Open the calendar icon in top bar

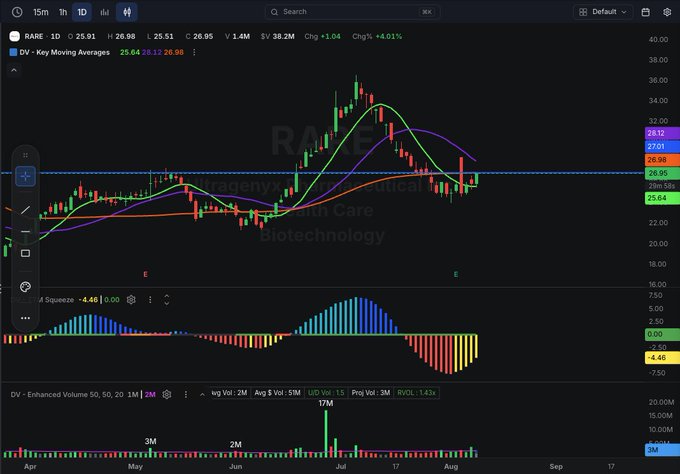point(645,12)
